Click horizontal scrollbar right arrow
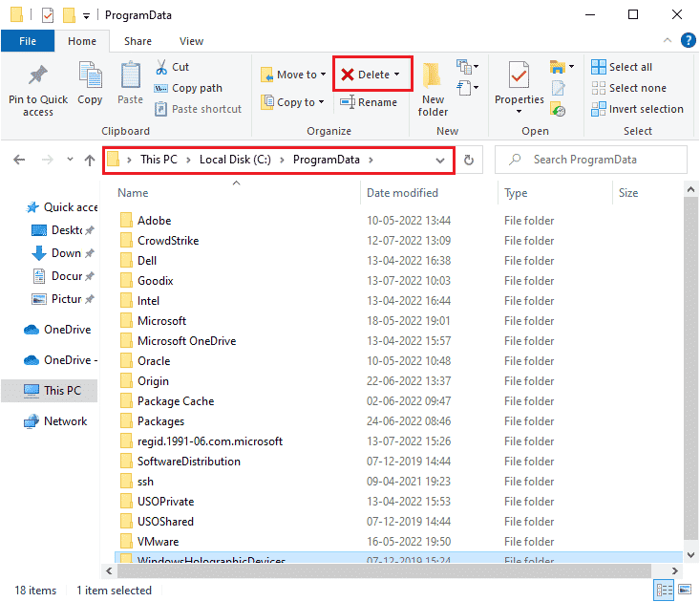700x602 pixels. (675, 570)
